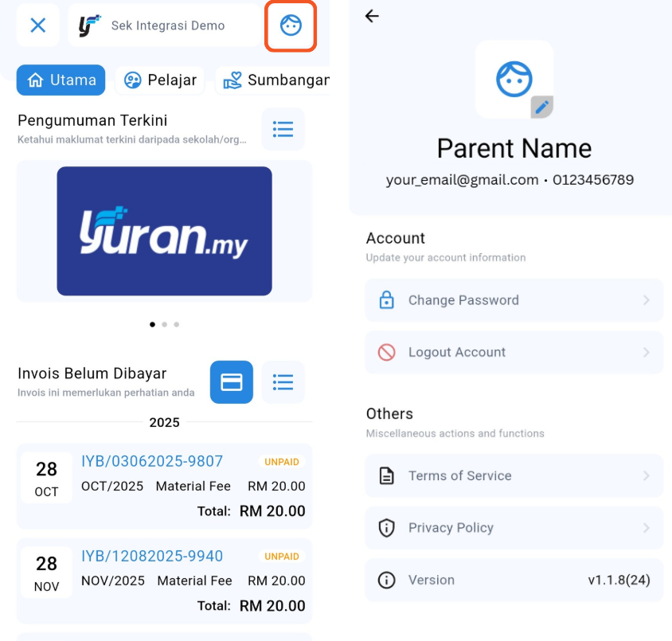Go to third carousel dot indicator
672x641 pixels.
pos(176,324)
